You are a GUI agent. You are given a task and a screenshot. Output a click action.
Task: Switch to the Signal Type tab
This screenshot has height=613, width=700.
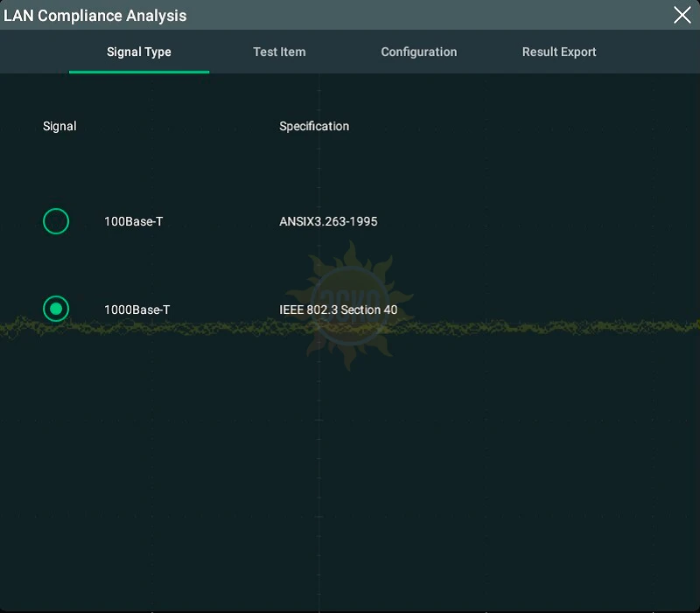pyautogui.click(x=139, y=52)
